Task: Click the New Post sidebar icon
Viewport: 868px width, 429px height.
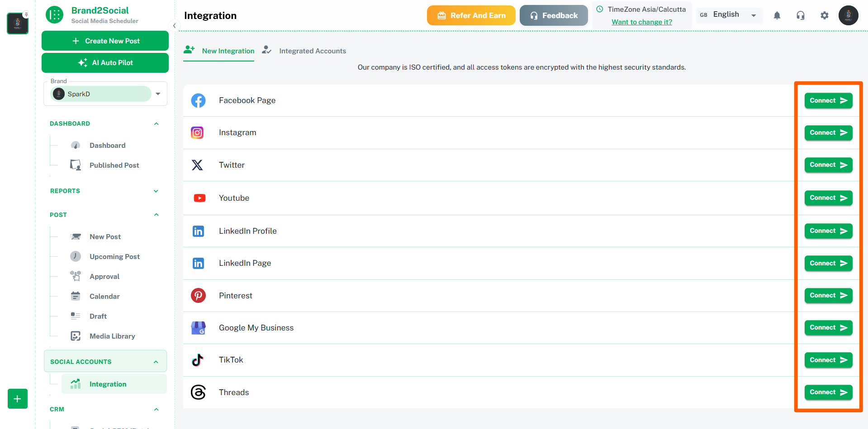Action: 76,236
